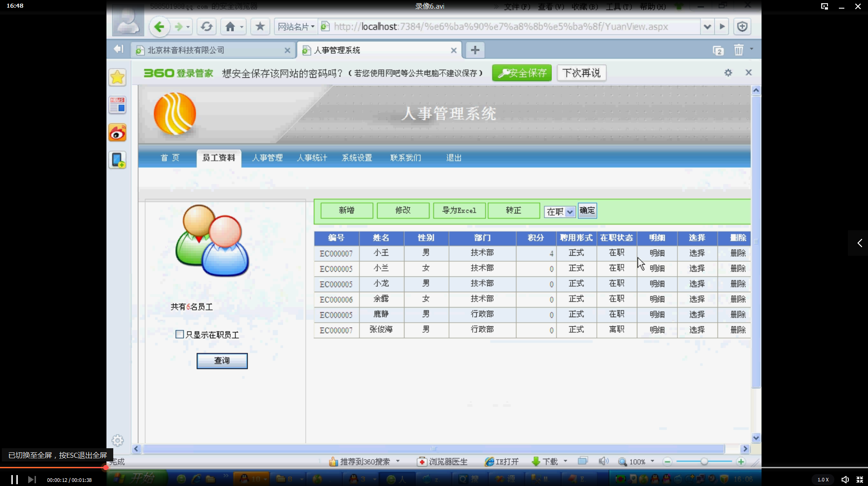Exit fullscreen in the video player
This screenshot has width=868, height=486.
coord(860,480)
